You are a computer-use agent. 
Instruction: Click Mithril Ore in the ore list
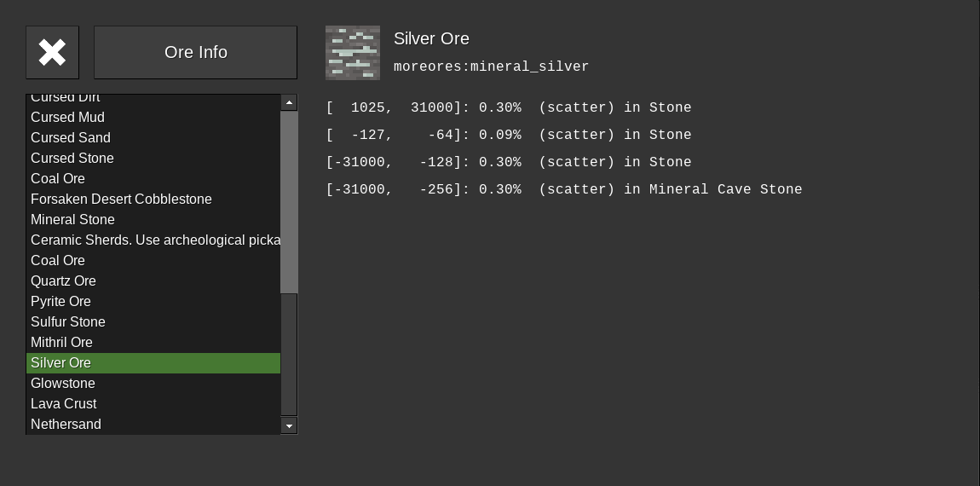61,342
